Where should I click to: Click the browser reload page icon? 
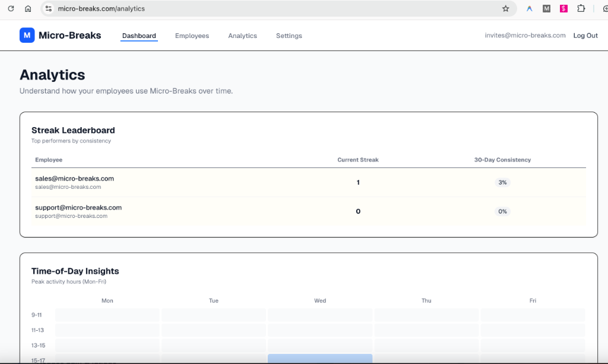pyautogui.click(x=11, y=9)
